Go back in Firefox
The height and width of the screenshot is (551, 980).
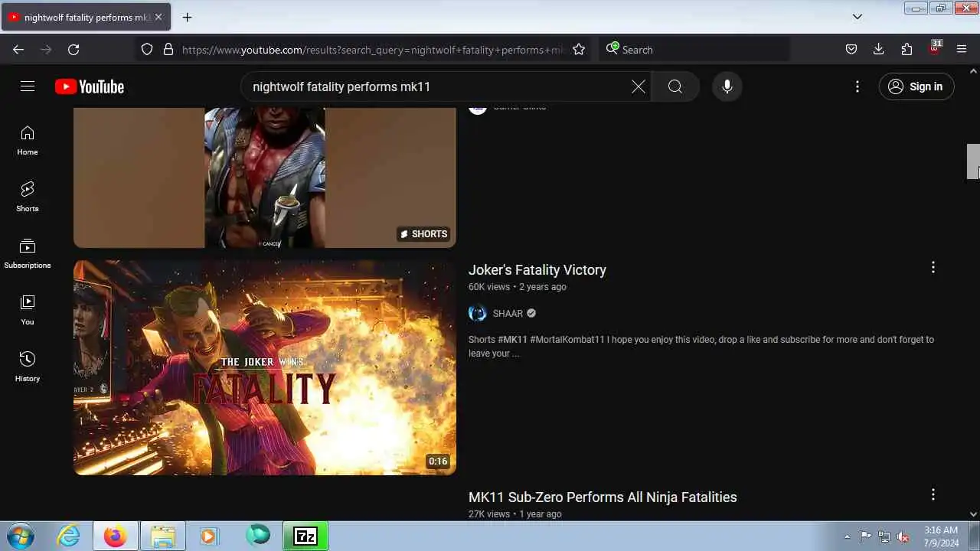[x=18, y=49]
